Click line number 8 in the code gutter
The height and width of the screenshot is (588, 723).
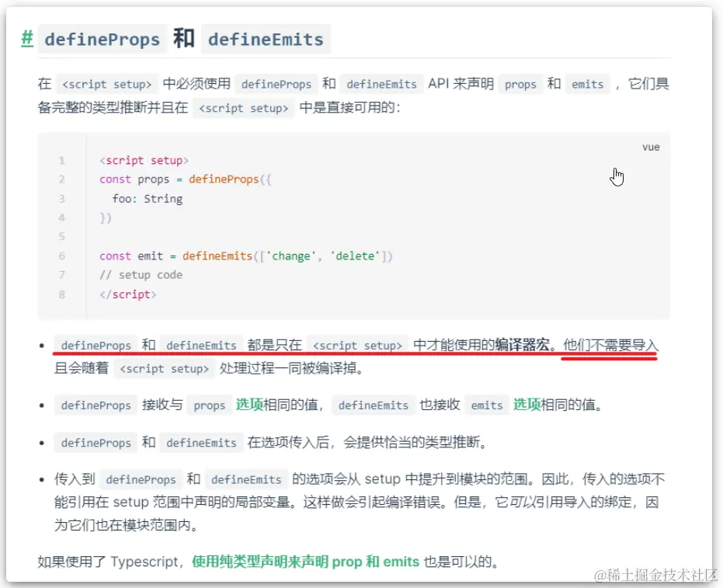point(62,294)
